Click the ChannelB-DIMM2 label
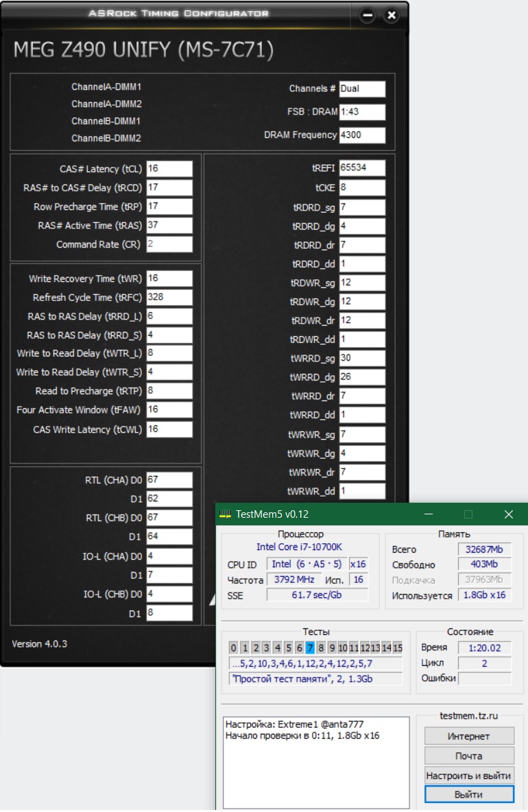This screenshot has width=528, height=812. click(106, 139)
